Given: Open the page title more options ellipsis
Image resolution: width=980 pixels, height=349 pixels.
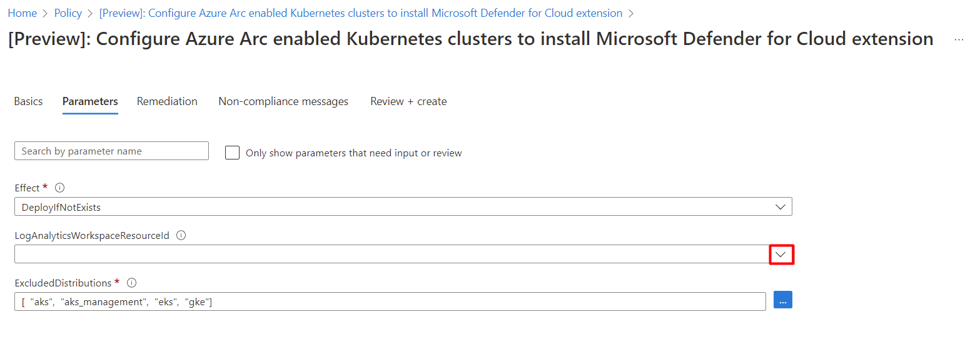Looking at the screenshot, I should [x=959, y=39].
